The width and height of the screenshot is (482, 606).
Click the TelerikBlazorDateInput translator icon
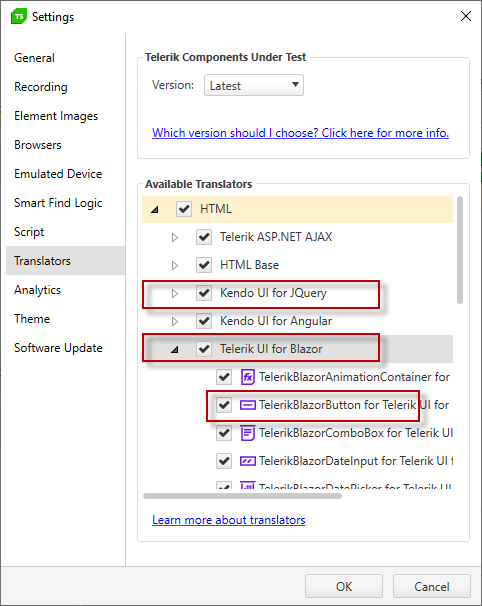(248, 461)
